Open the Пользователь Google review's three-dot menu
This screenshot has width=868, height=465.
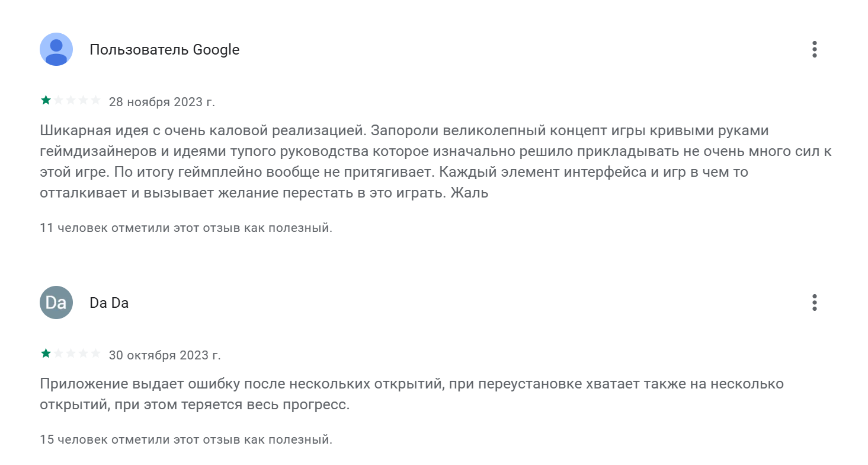point(815,49)
